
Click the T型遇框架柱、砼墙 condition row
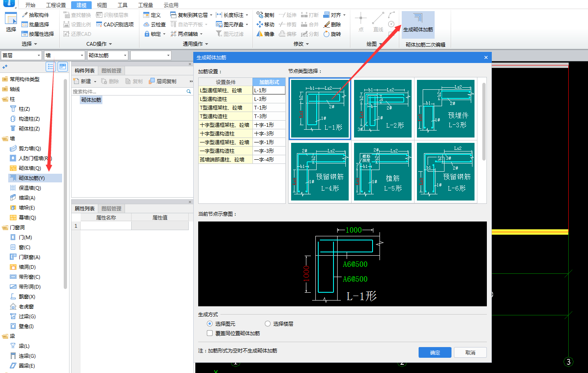click(225, 107)
